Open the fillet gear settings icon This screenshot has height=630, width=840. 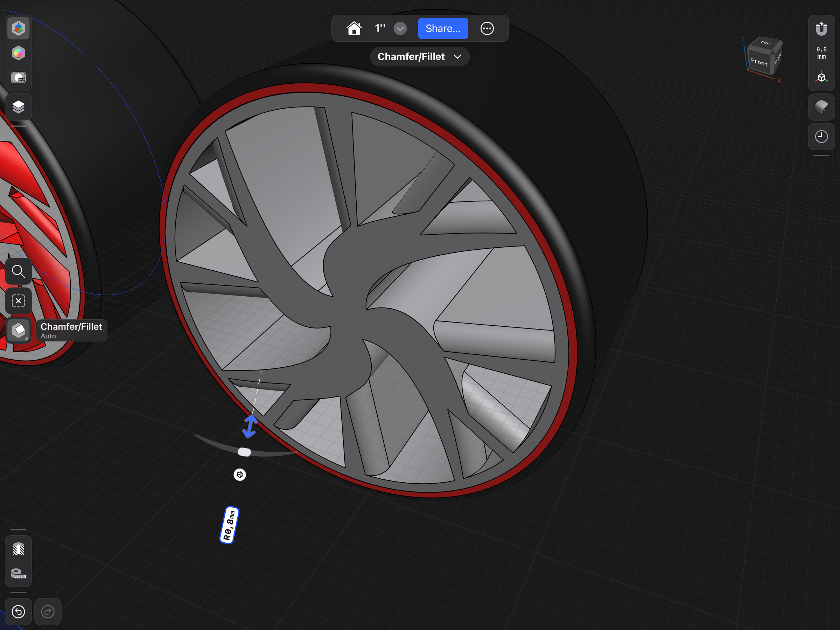pos(240,475)
